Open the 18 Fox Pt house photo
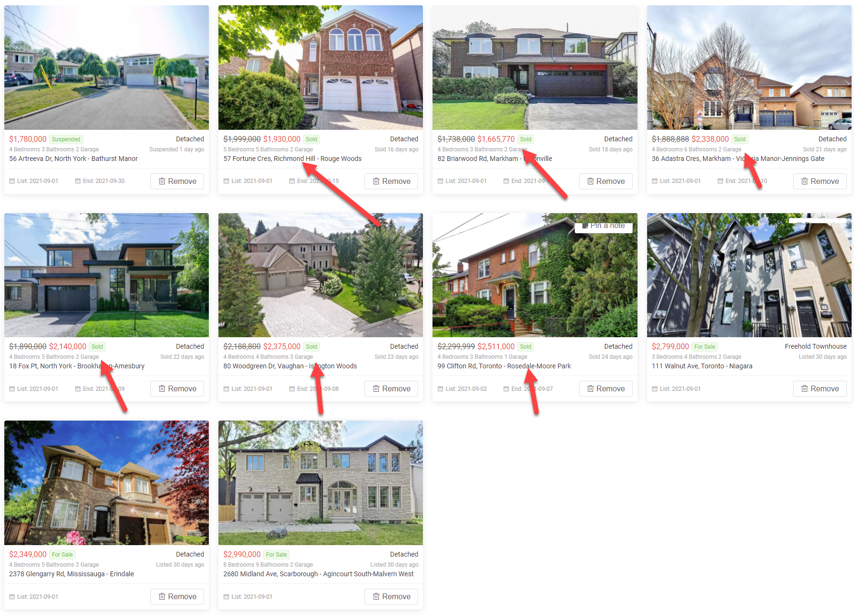The image size is (854, 616). click(107, 275)
